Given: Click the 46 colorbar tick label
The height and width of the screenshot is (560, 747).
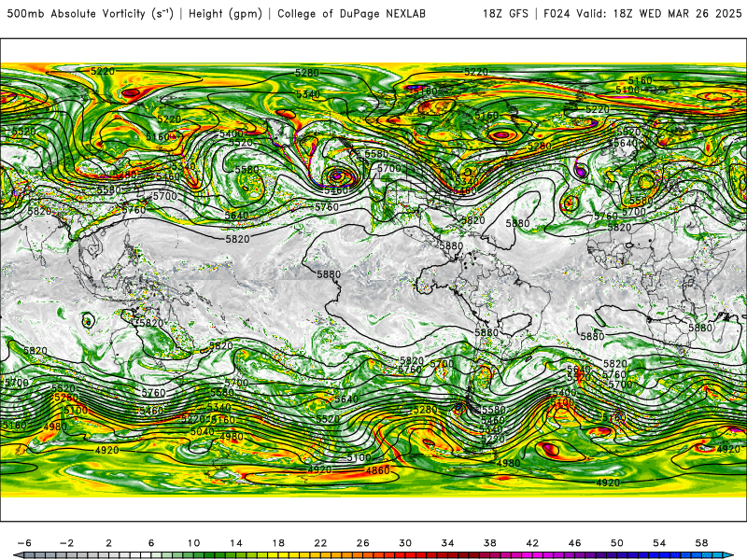Looking at the screenshot, I should pos(574,543).
